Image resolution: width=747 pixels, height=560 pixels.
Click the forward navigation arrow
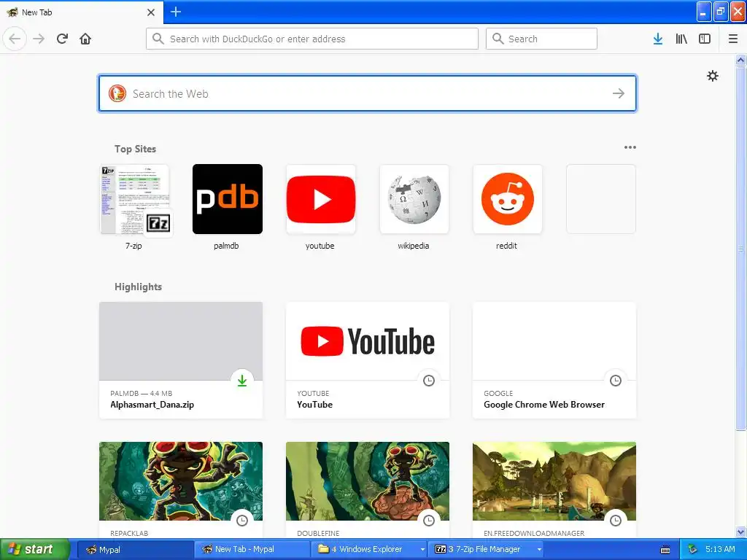pyautogui.click(x=39, y=39)
